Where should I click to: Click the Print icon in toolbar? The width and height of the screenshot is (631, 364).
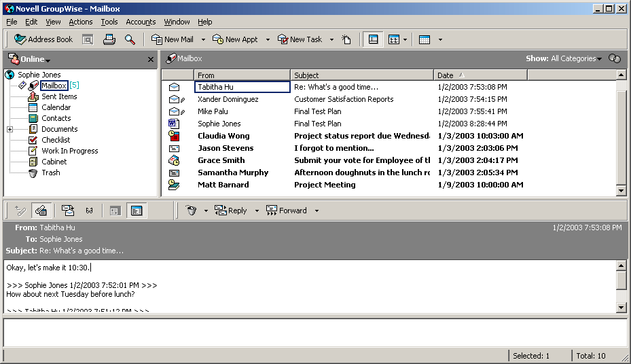[109, 39]
